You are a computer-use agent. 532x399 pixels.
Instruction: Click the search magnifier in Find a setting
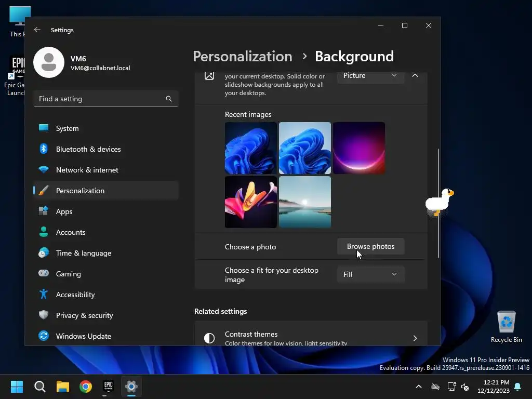(x=169, y=99)
